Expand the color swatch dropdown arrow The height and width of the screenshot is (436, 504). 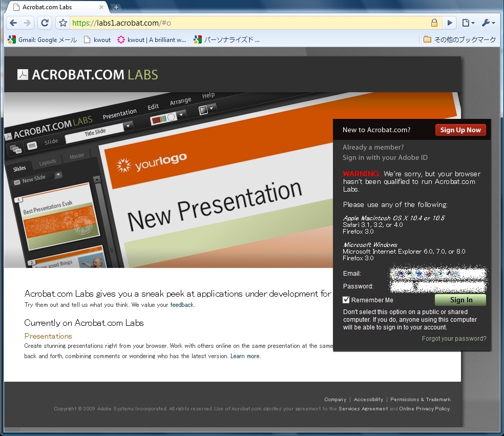181,114
